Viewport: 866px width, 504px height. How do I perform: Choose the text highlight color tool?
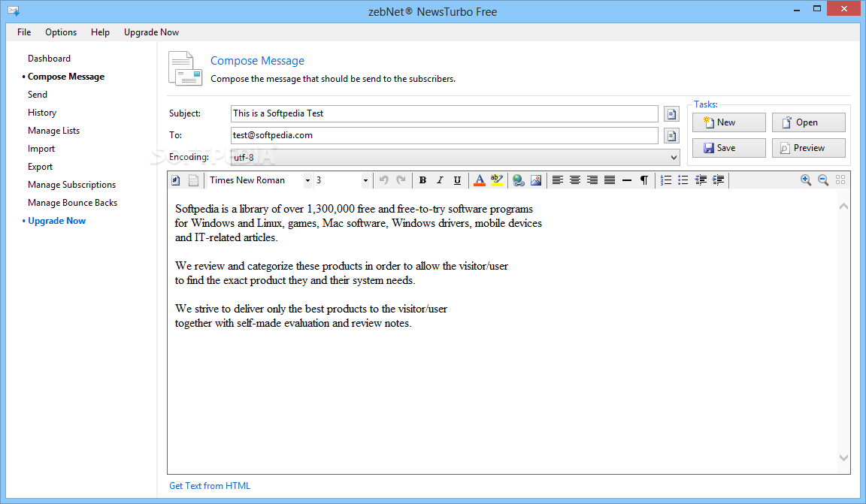497,180
